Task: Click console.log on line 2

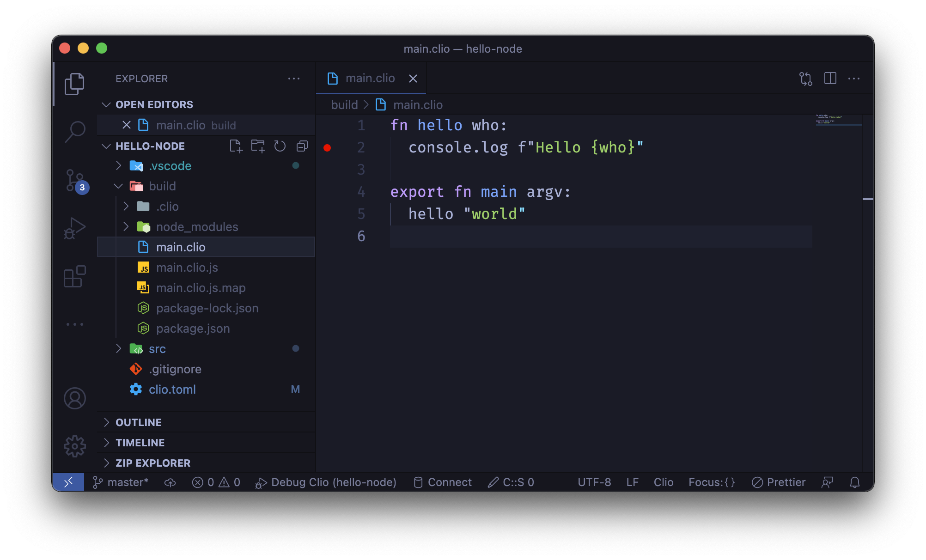Action: pos(458,147)
